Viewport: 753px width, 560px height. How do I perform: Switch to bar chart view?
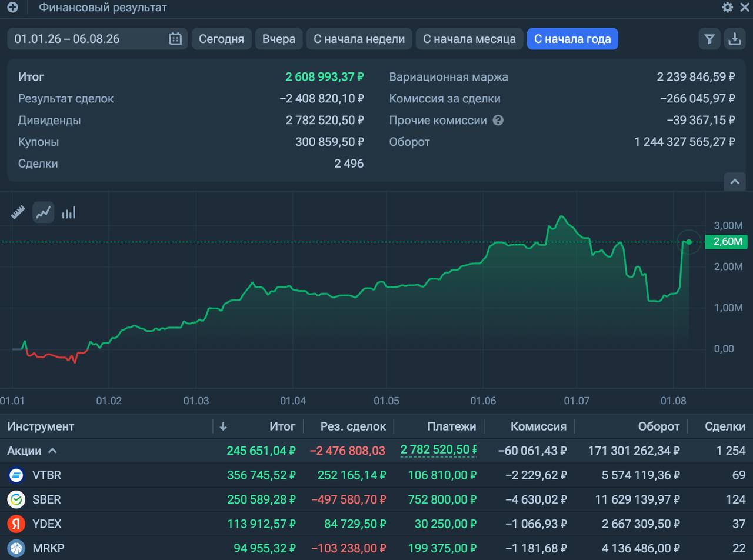click(x=69, y=212)
